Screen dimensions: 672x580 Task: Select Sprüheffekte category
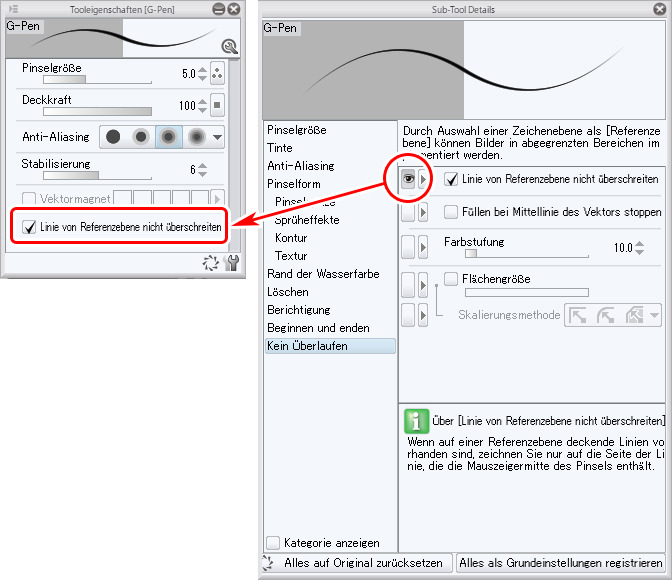330,220
